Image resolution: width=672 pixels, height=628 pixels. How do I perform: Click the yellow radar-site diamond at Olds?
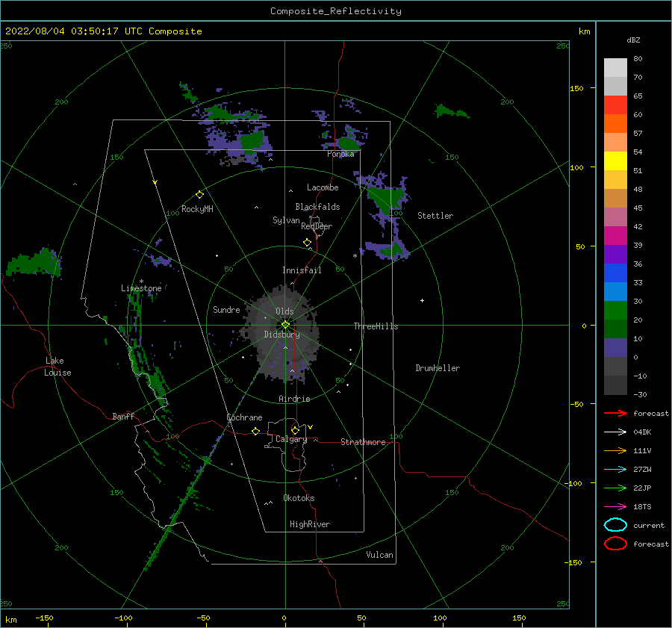coord(285,325)
